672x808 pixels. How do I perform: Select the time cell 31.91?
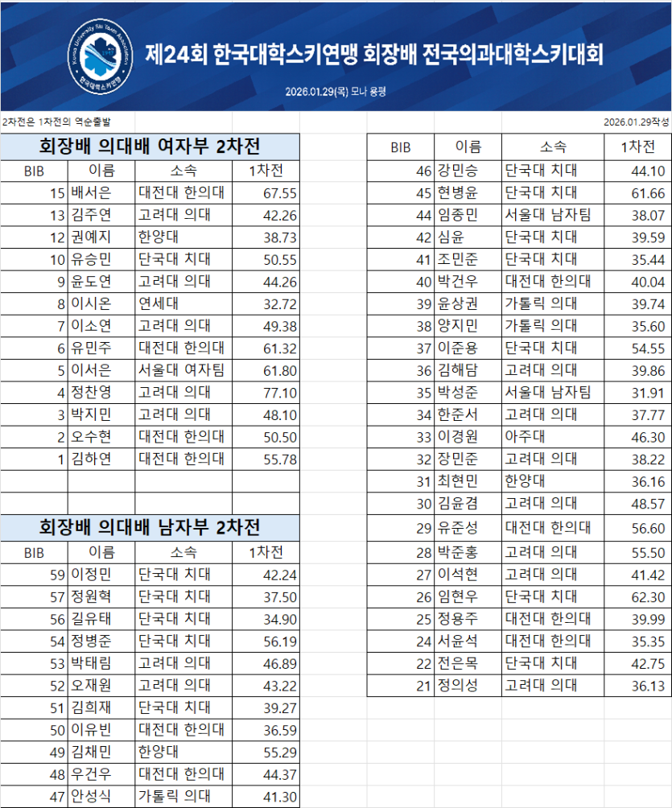tap(637, 393)
